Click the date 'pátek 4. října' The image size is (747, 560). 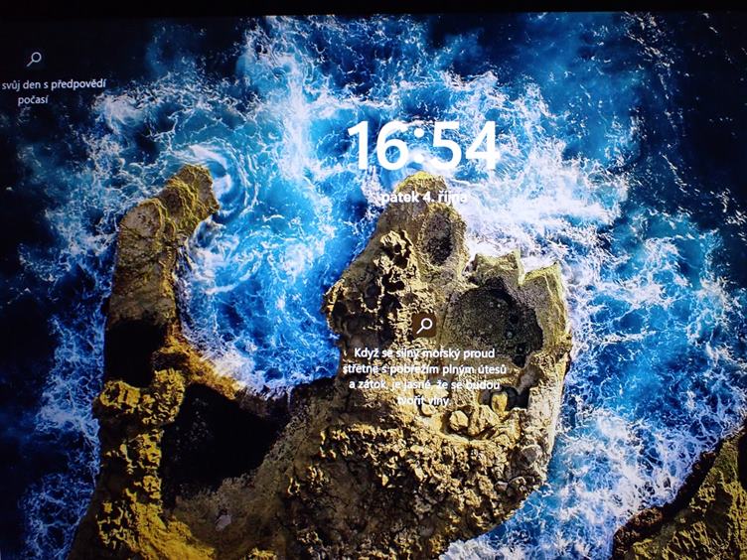point(424,197)
